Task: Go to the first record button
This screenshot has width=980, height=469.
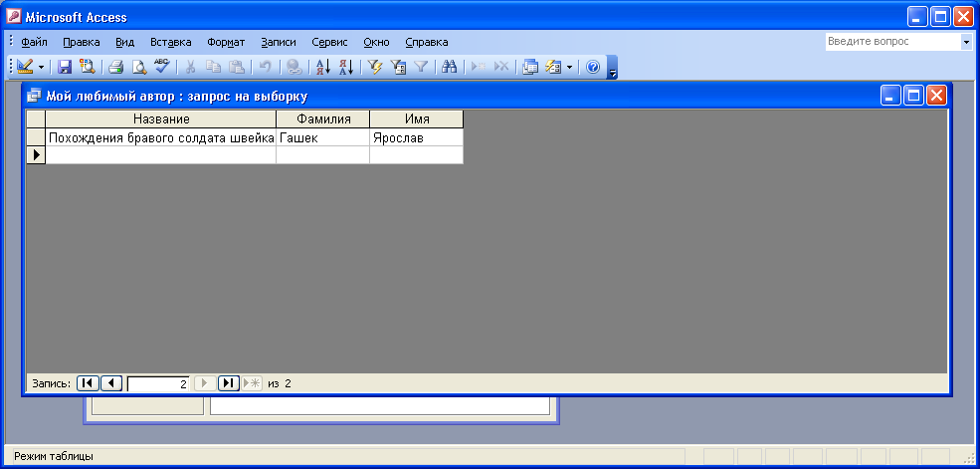Action: tap(88, 383)
